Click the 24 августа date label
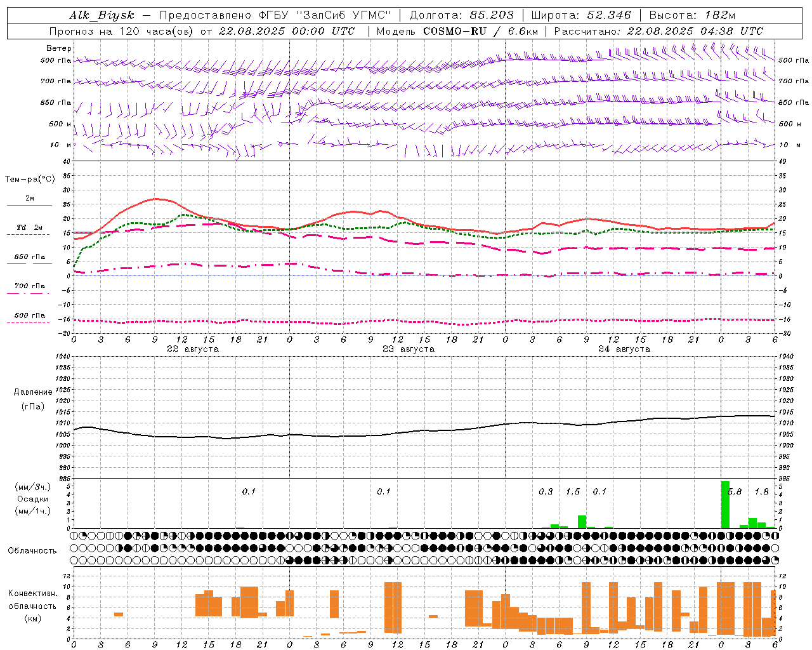Viewport: 812px width, 650px height. [x=624, y=349]
